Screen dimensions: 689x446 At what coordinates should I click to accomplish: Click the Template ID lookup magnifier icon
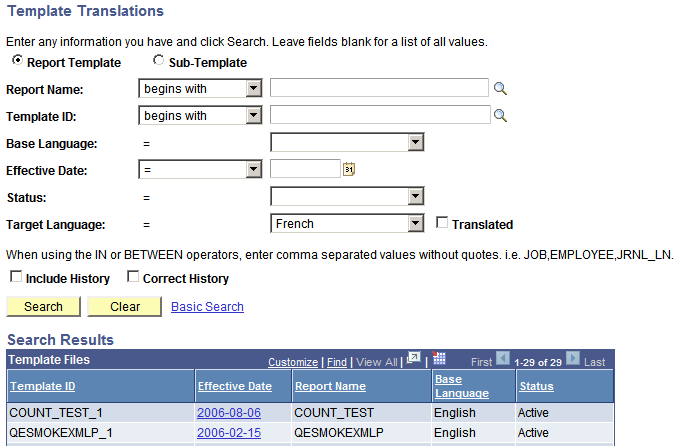coord(501,116)
